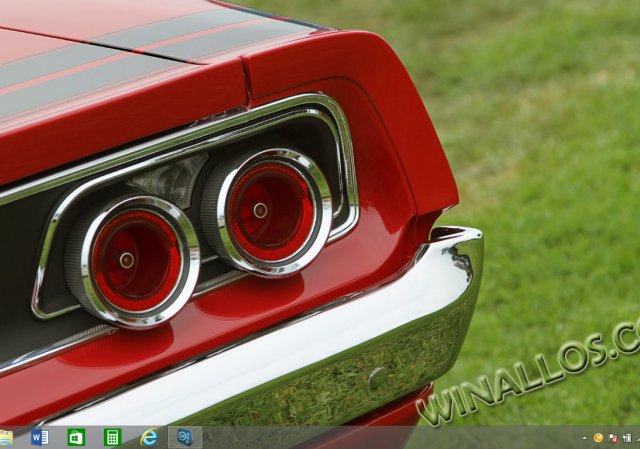Click the empty taskbar area
The height and width of the screenshot is (449, 640).
coord(400,438)
